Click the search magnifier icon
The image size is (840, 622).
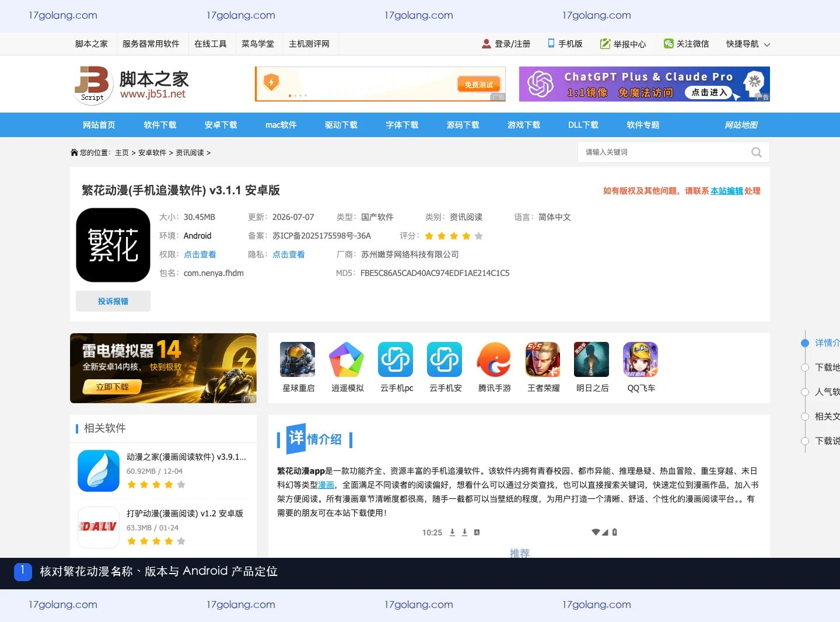click(x=757, y=152)
